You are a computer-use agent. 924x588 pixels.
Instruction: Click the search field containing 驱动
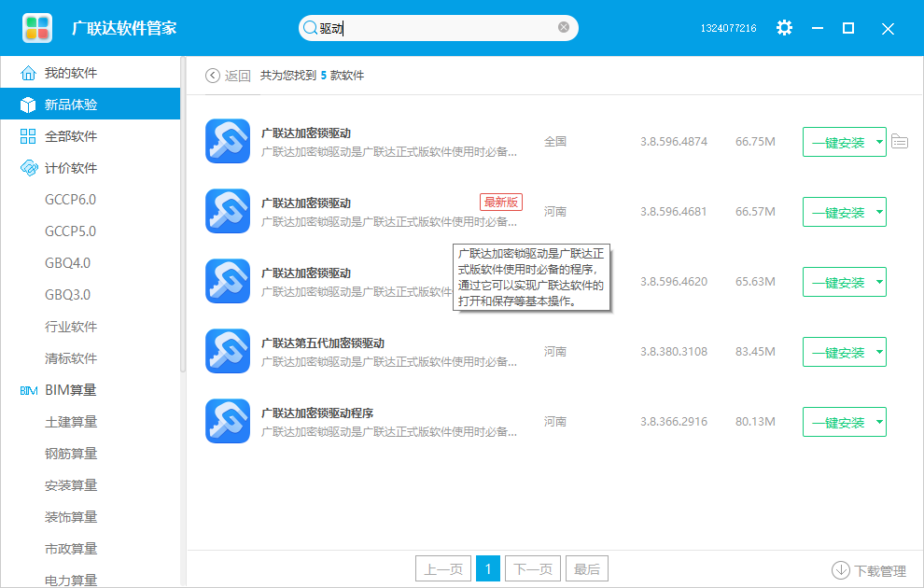coord(439,28)
